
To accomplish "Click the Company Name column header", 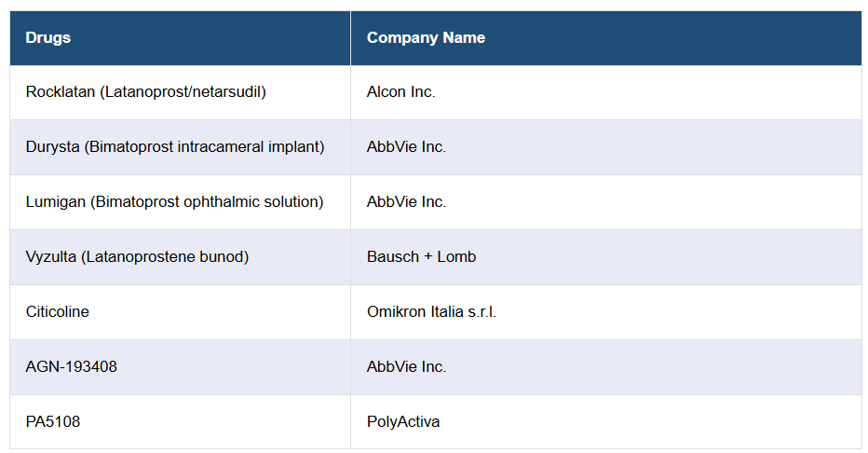I will (x=426, y=38).
